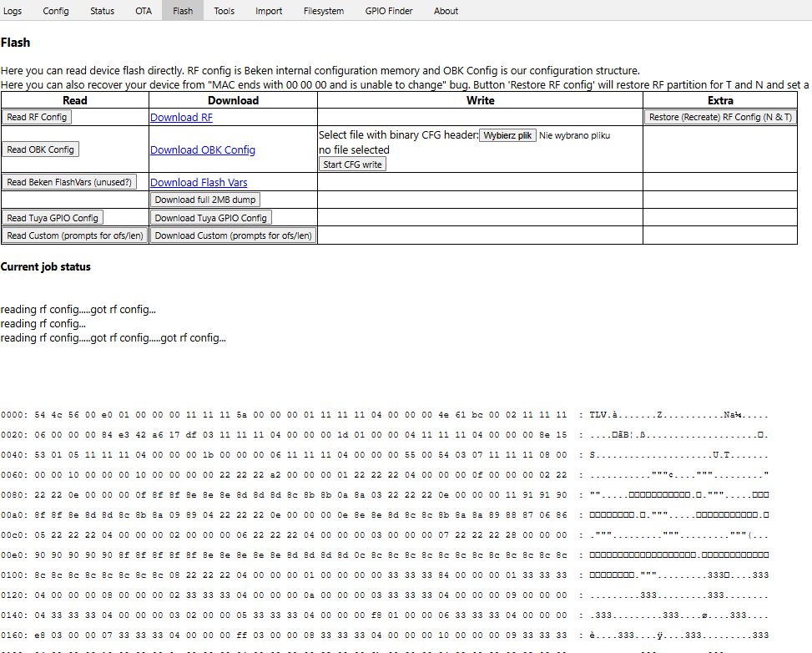812x653 pixels.
Task: Click the hex dump row 0100
Action: tap(384, 575)
